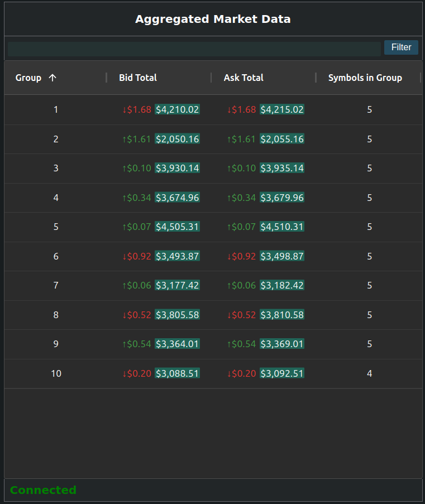Select the Group 10 row number cell
This screenshot has height=504, width=425.
[x=56, y=373]
